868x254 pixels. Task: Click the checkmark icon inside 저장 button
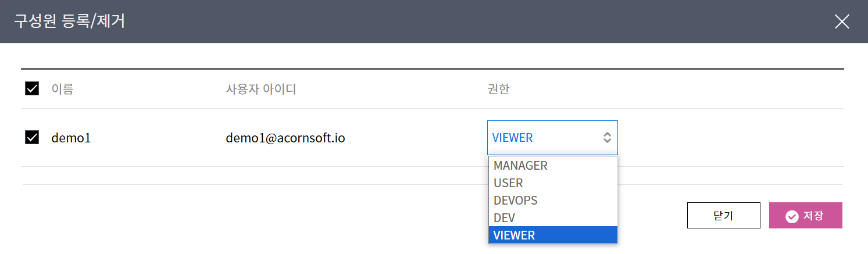pos(791,216)
